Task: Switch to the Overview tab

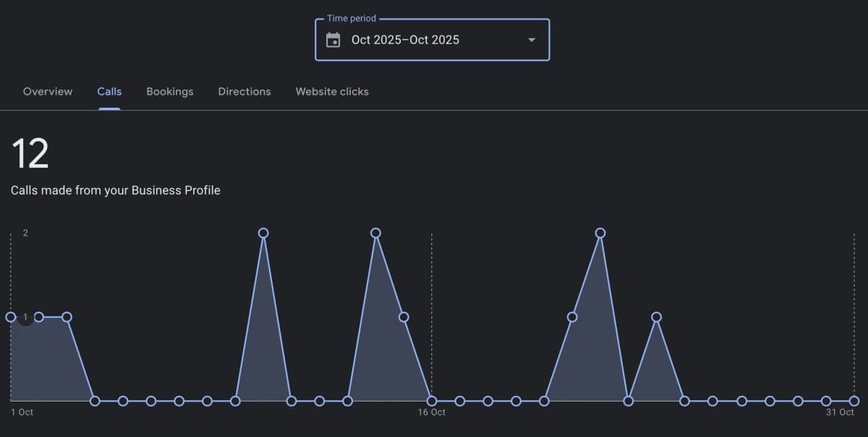Action: tap(48, 92)
